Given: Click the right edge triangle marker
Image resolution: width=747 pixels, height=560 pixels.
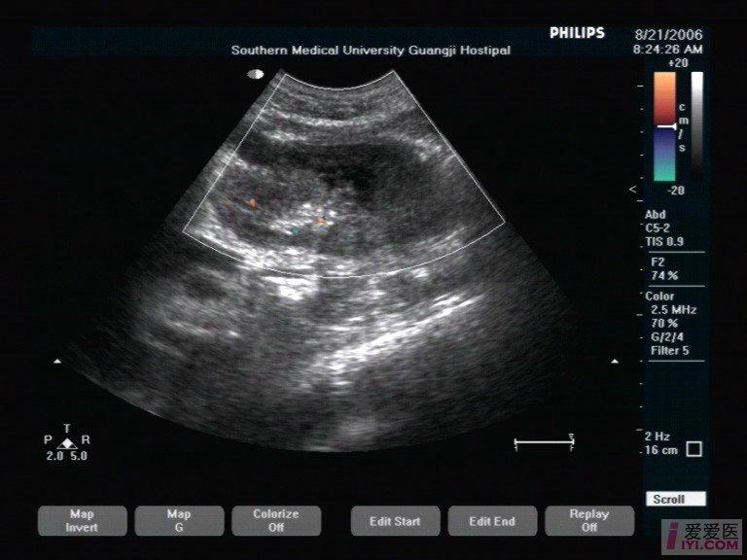Looking at the screenshot, I should click(615, 362).
